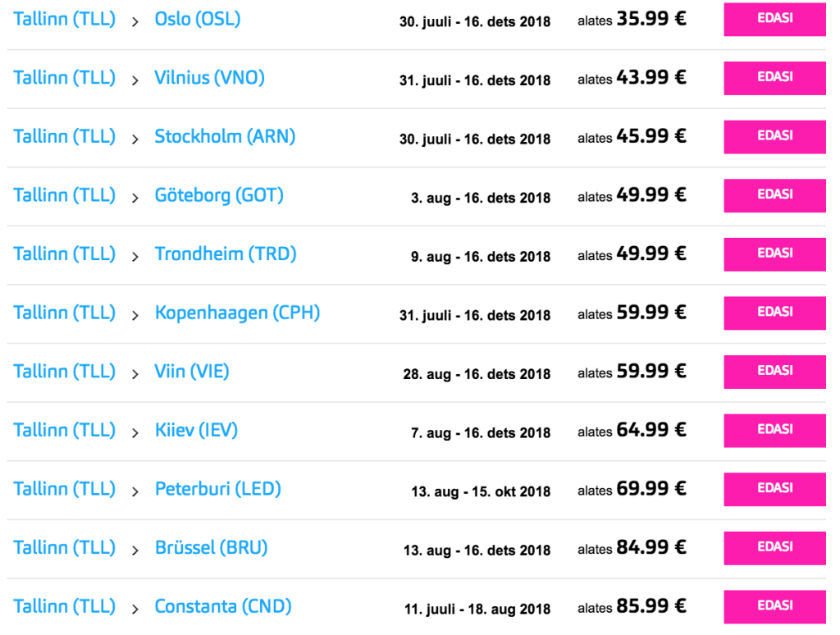Open the Kopenhaagen (CPH) link
Viewport: 840px width, 635px height.
pyautogui.click(x=237, y=313)
